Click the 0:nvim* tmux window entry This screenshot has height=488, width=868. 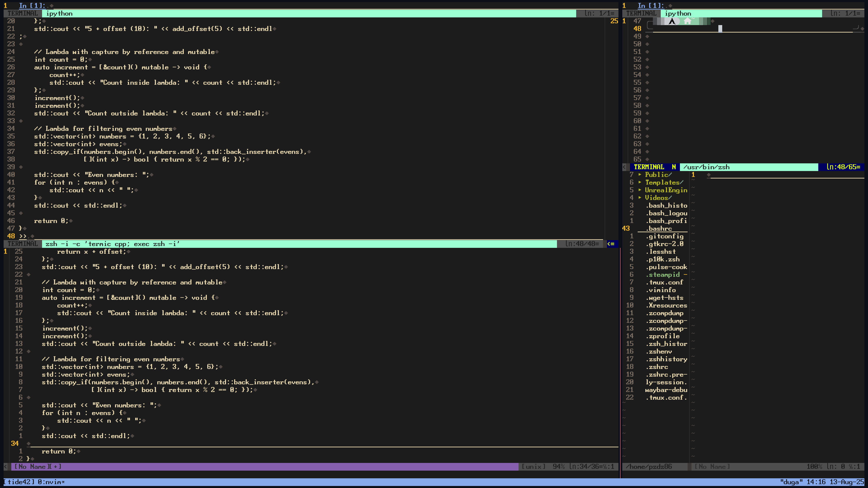tap(51, 482)
